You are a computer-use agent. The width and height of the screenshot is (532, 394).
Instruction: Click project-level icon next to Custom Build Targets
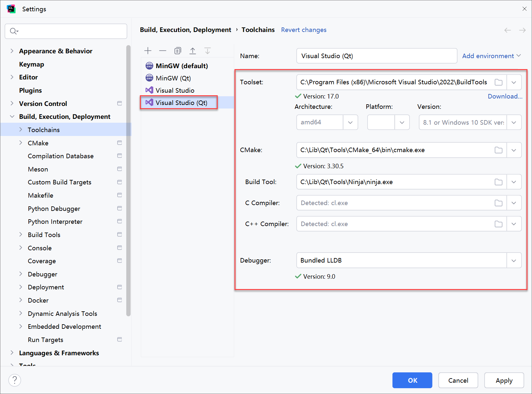tap(120, 182)
